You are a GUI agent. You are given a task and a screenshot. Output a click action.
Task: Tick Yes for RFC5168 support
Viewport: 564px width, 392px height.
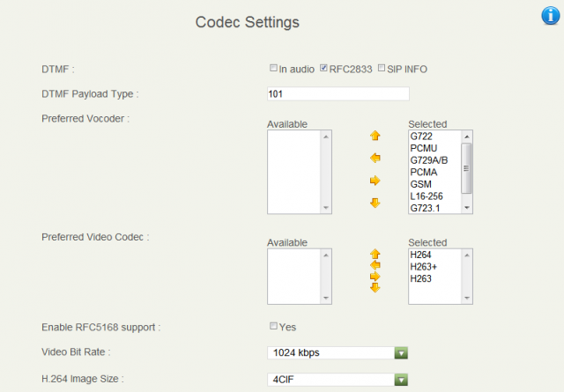(x=273, y=326)
